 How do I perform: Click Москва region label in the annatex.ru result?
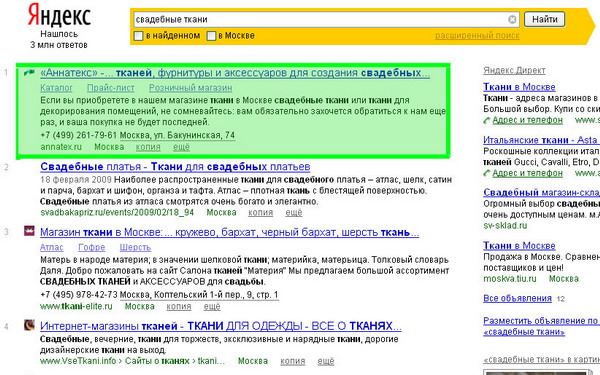click(109, 147)
